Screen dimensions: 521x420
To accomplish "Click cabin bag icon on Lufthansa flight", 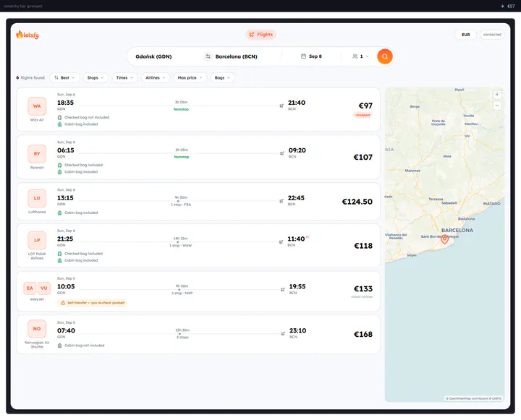I will point(60,213).
